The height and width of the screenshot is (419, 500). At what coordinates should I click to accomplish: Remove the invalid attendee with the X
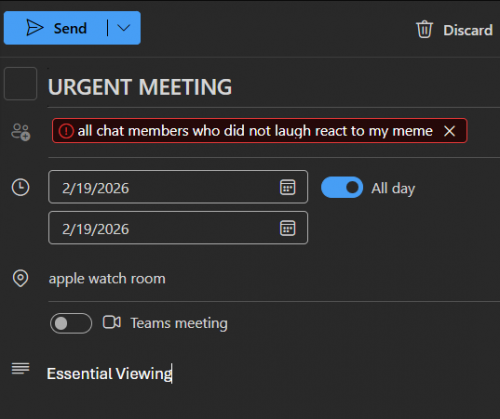pyautogui.click(x=449, y=131)
